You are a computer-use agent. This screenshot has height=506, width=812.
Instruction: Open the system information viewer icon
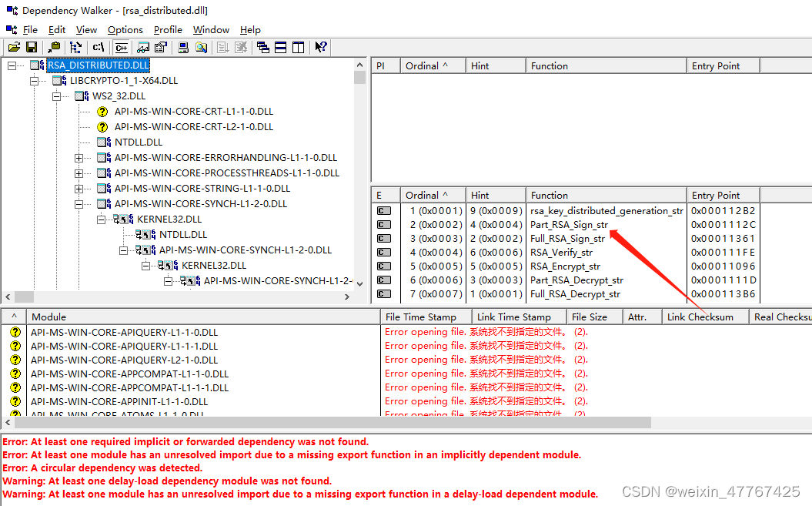click(182, 47)
